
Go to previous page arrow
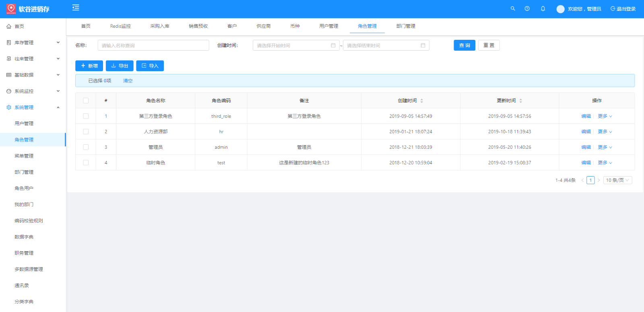tap(582, 180)
